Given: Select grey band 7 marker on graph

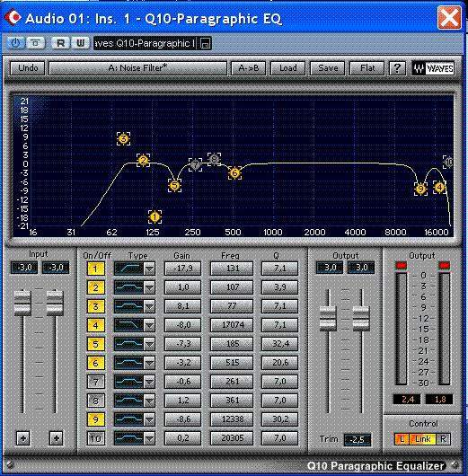Looking at the screenshot, I should (x=195, y=165).
